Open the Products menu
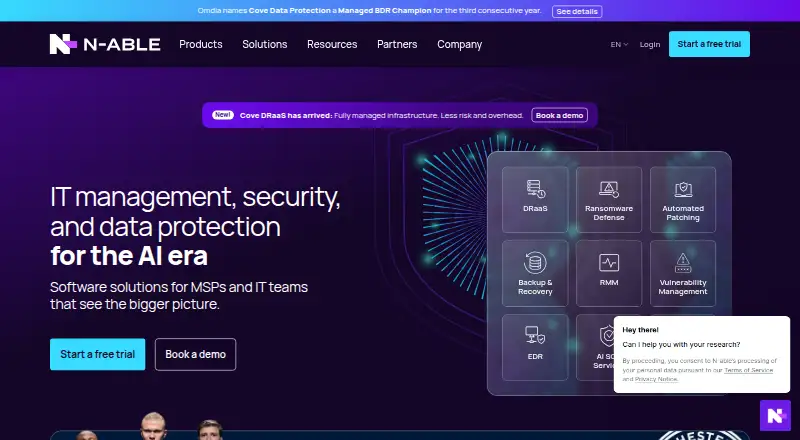 [201, 44]
